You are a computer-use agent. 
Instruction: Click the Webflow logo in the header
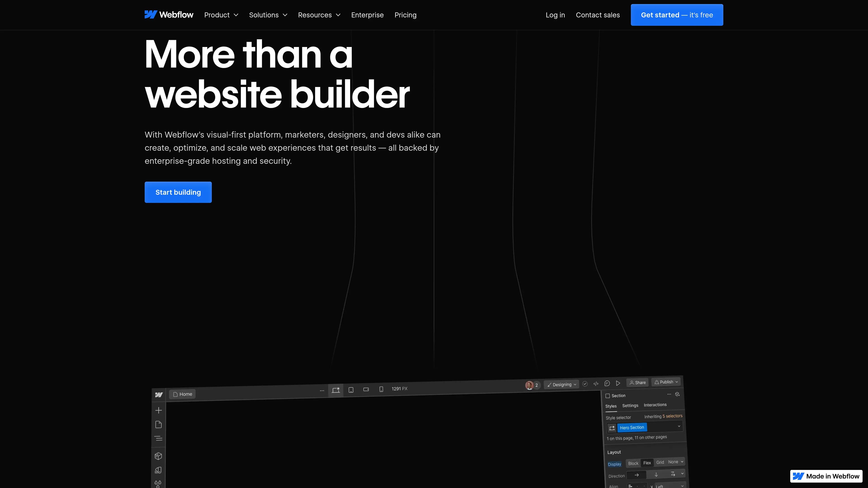(x=169, y=15)
